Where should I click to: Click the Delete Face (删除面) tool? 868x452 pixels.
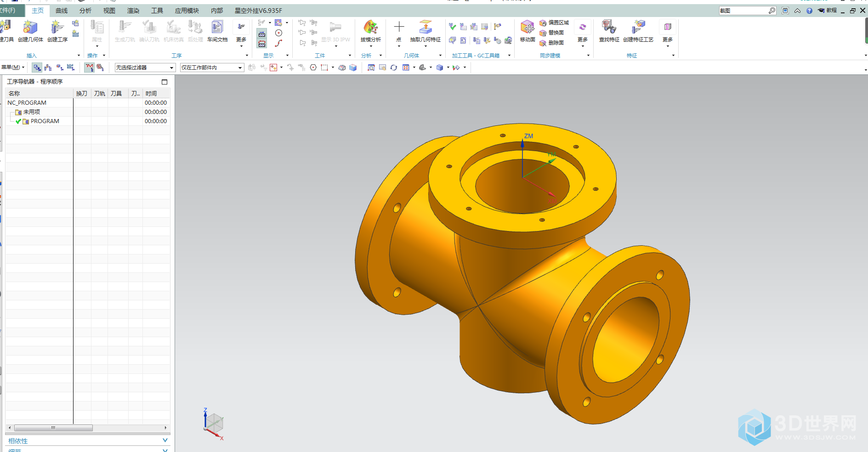click(552, 43)
